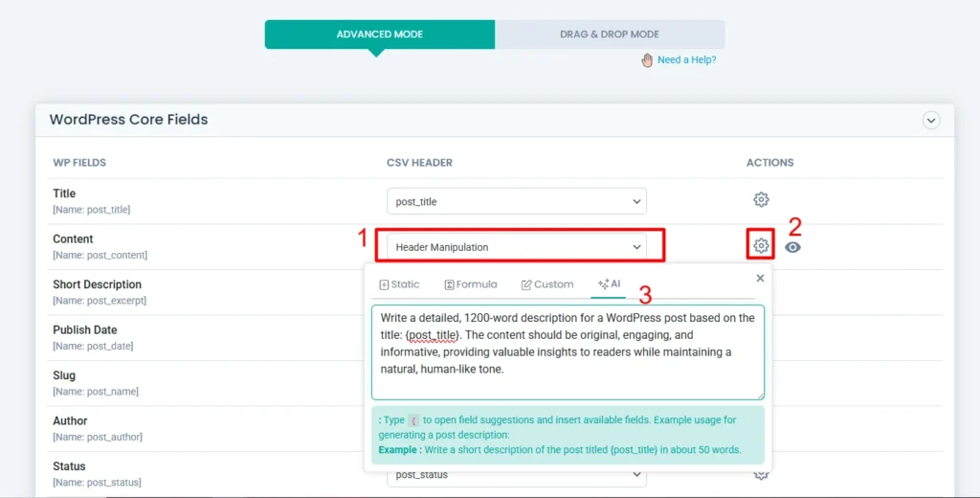The height and width of the screenshot is (498, 980).
Task: Switch to Drag & Drop Mode tab
Action: pos(610,34)
